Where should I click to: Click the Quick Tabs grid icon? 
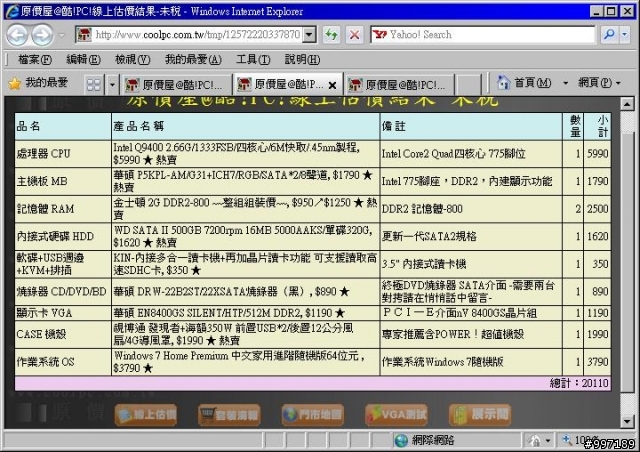(93, 85)
